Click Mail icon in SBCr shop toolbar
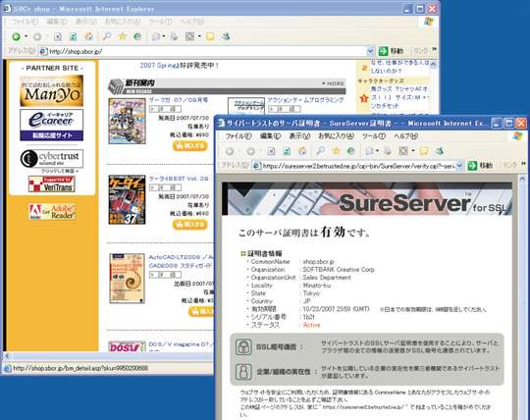This screenshot has width=530, height=420. coord(156,36)
